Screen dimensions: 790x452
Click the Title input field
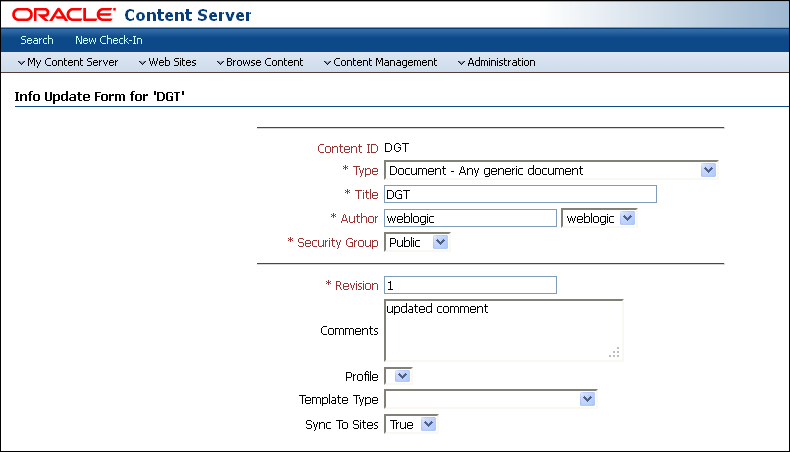coord(520,195)
